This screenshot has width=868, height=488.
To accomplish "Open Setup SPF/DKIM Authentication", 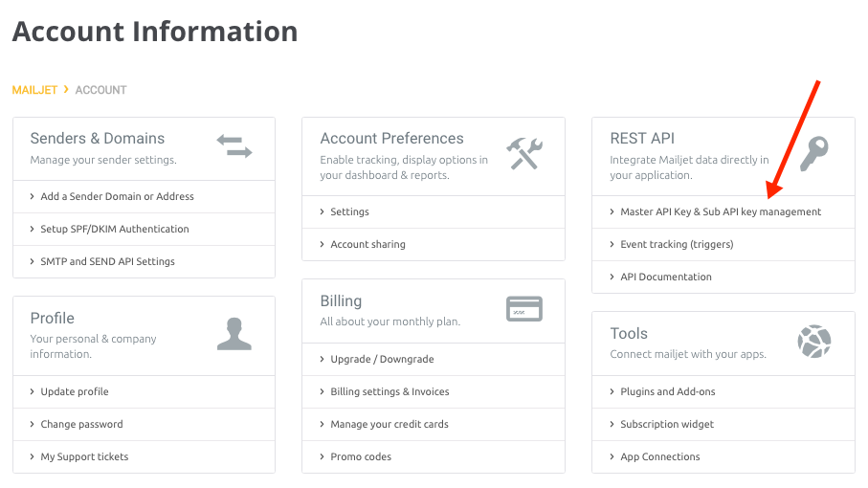I will coord(115,229).
